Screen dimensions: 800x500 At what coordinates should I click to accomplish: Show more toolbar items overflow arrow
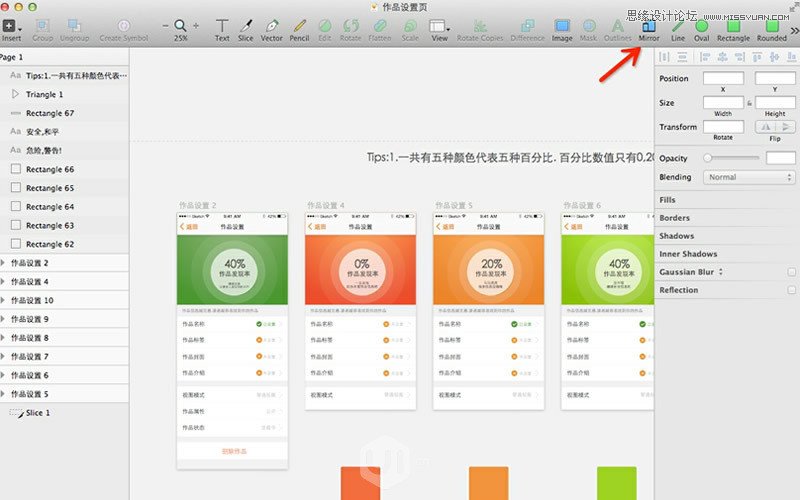[x=794, y=31]
